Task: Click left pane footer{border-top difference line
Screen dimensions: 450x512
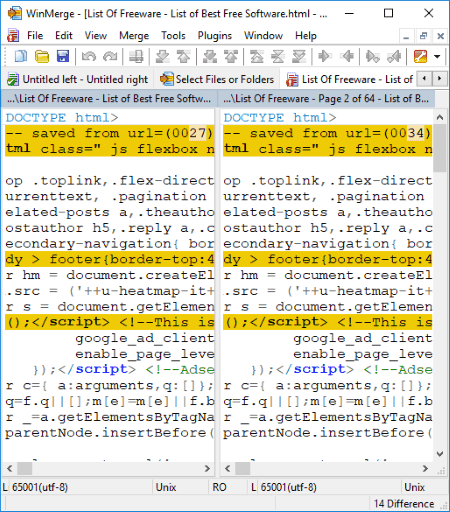Action: pyautogui.click(x=109, y=259)
